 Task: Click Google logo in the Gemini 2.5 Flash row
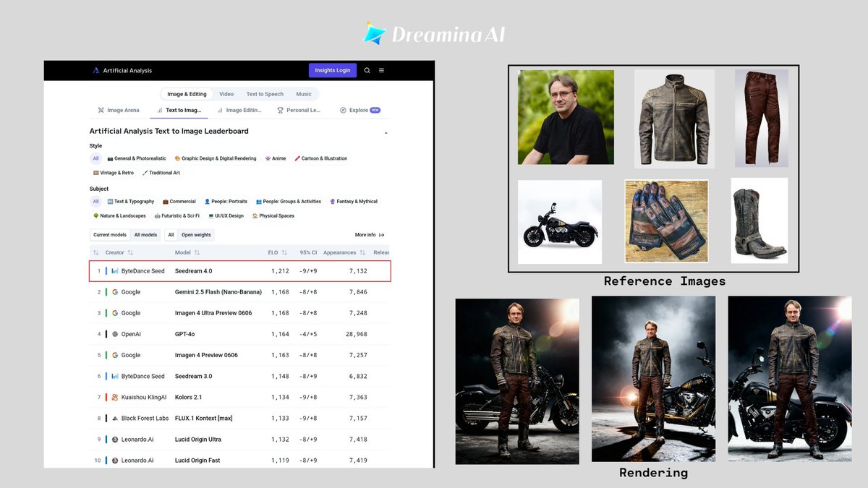point(115,292)
